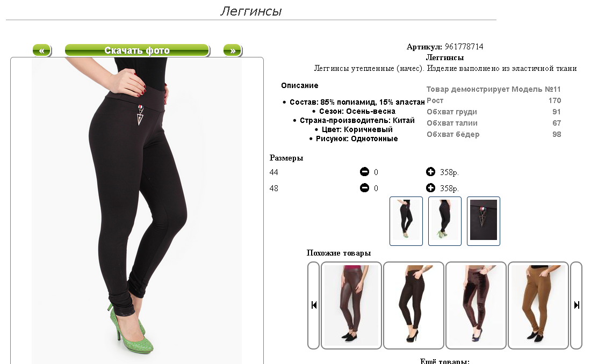Open similar product with burgundy leather leggings
605x364 pixels.
351,305
